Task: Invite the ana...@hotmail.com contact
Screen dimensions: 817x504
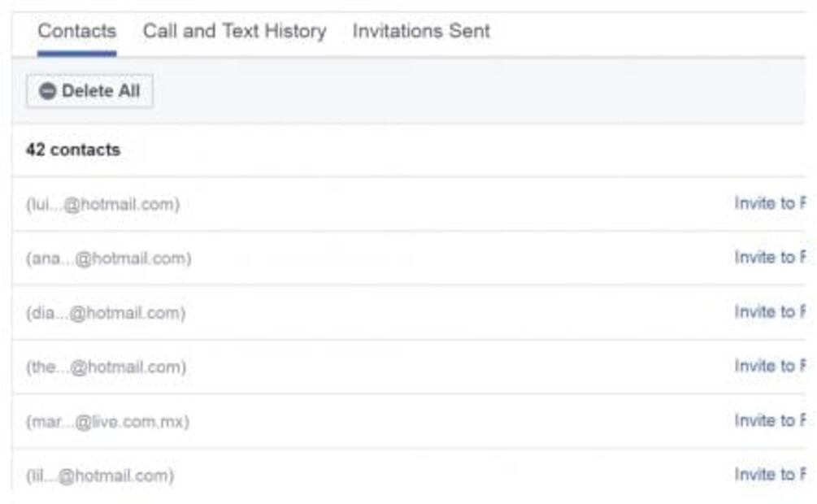Action: pos(769,258)
